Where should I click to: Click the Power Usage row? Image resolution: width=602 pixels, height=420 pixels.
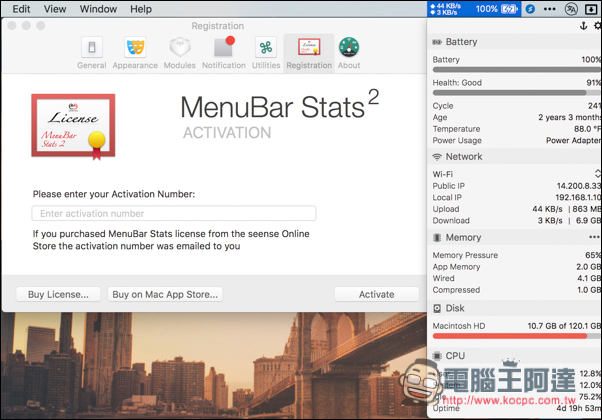[517, 141]
